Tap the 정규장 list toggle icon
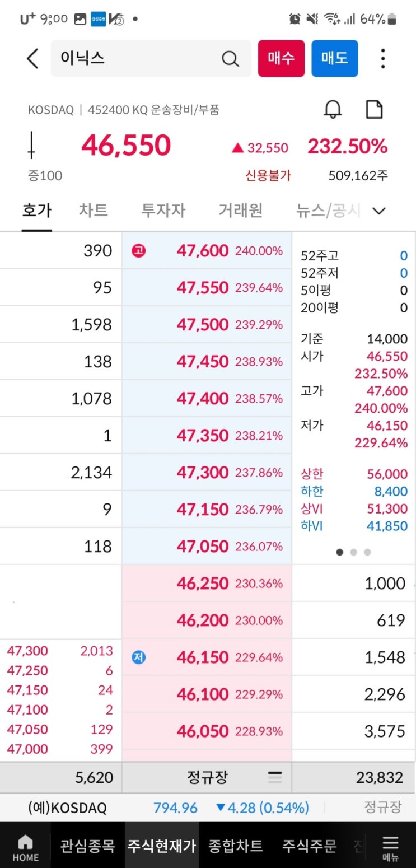416x868 pixels. (275, 777)
